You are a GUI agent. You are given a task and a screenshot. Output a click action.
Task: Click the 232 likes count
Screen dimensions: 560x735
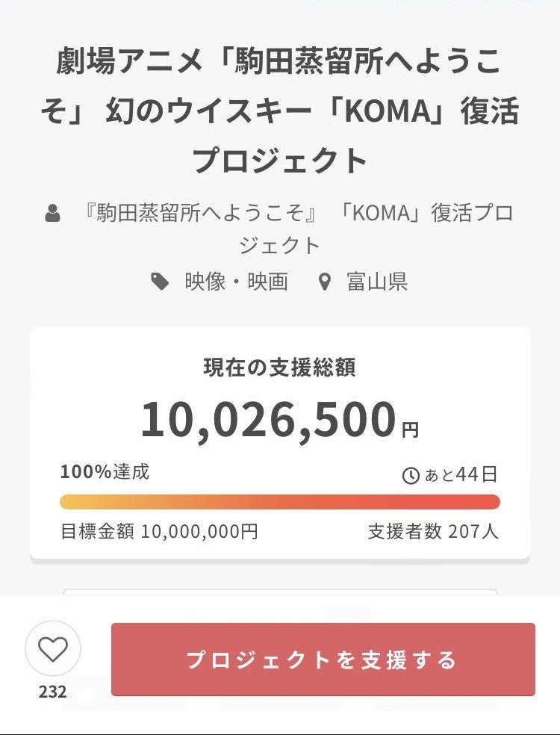coord(52,692)
